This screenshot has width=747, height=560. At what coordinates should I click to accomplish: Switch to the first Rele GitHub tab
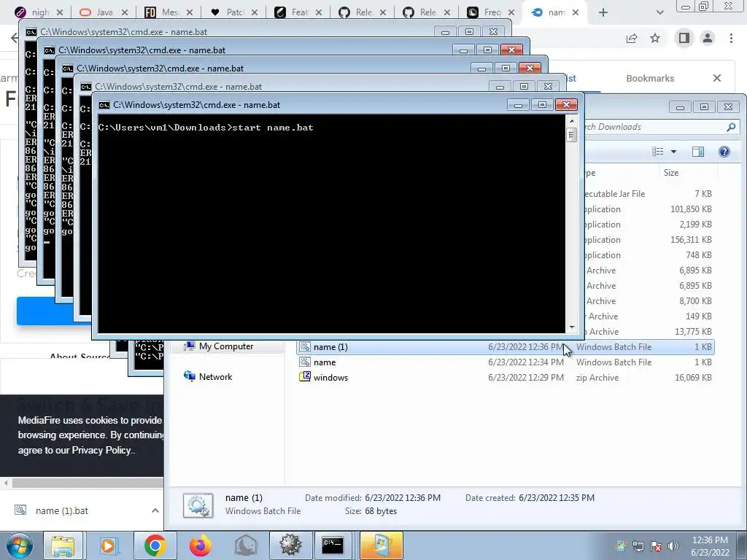(362, 12)
